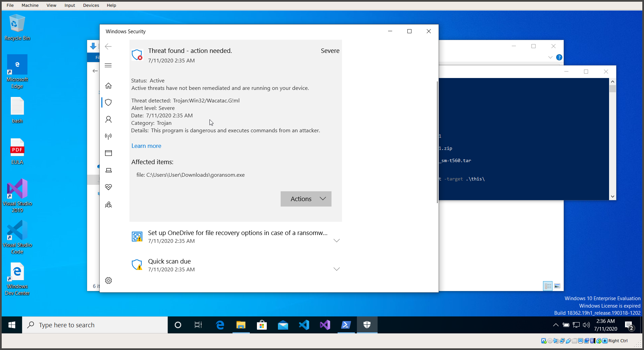Click the volume icon in system tray
Screen dimensions: 644x350
pyautogui.click(x=586, y=325)
